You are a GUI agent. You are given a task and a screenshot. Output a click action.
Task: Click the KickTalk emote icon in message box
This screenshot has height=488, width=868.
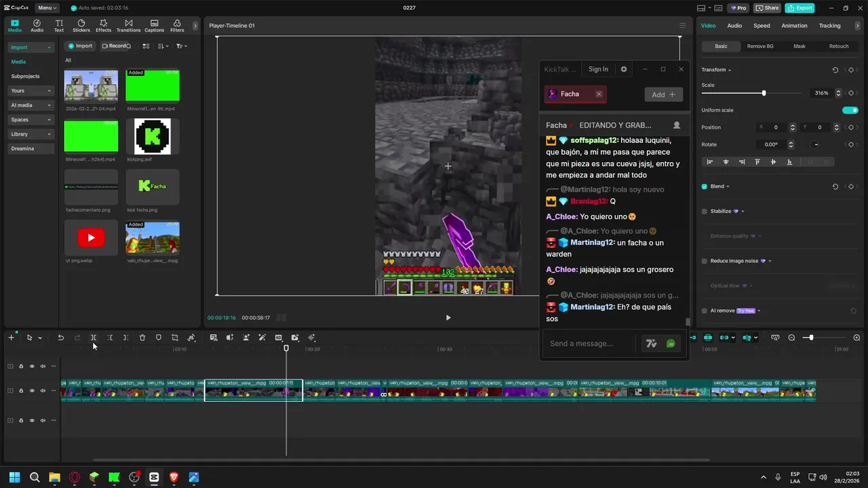[671, 344]
